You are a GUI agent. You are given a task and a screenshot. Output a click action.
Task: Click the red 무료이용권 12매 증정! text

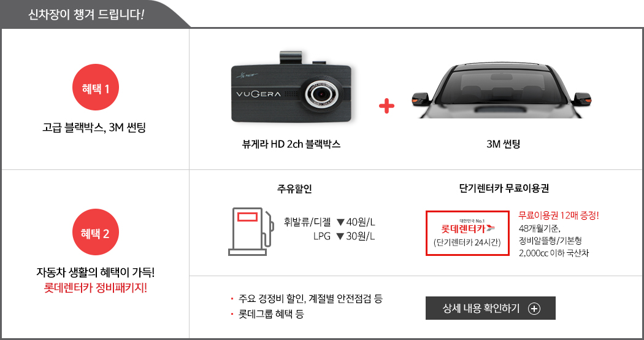pyautogui.click(x=559, y=215)
